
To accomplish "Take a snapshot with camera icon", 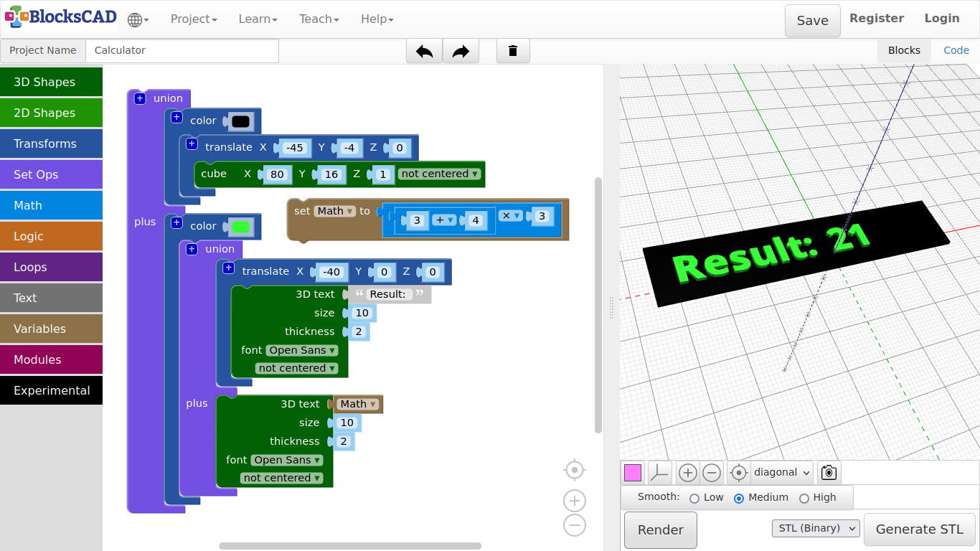I will click(829, 473).
